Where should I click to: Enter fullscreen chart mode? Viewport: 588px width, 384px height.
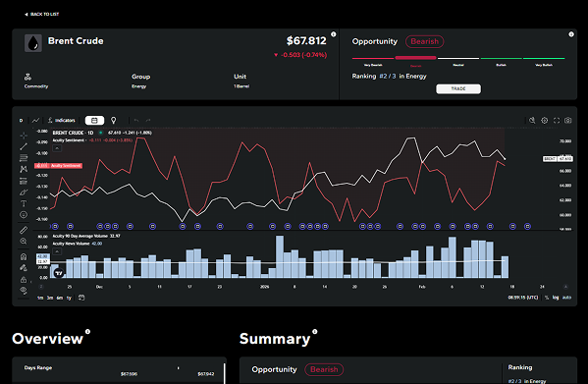557,121
